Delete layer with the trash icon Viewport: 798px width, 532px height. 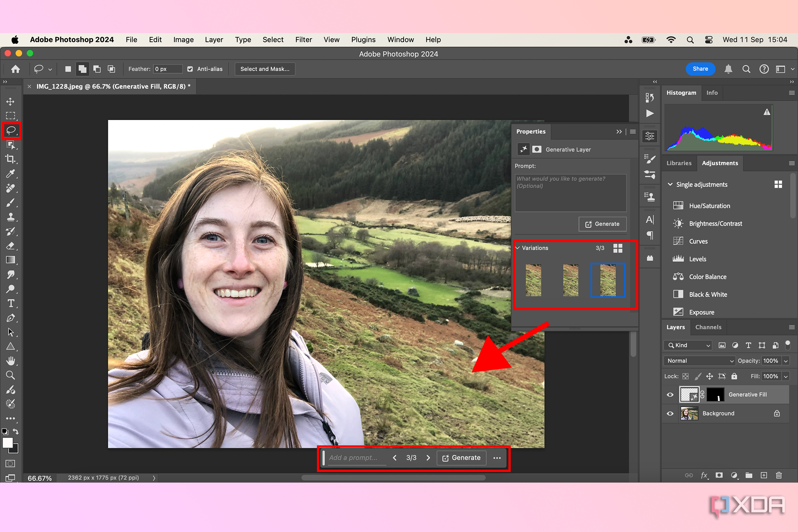(779, 475)
